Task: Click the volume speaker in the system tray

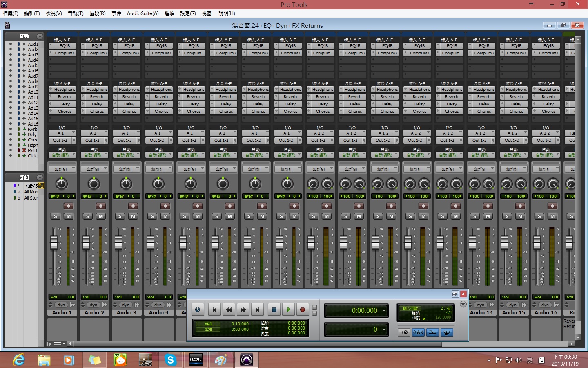Action: (519, 360)
